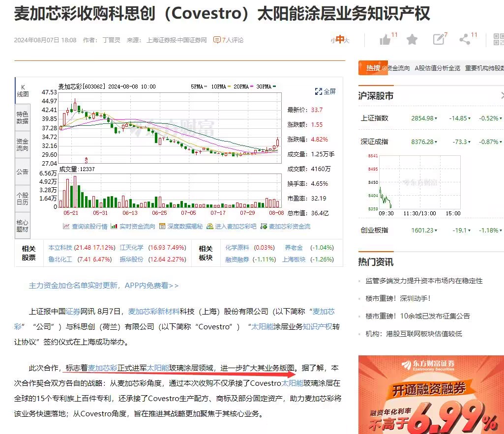Select medium font size 中
This screenshot has height=434, width=504.
[x=340, y=39]
